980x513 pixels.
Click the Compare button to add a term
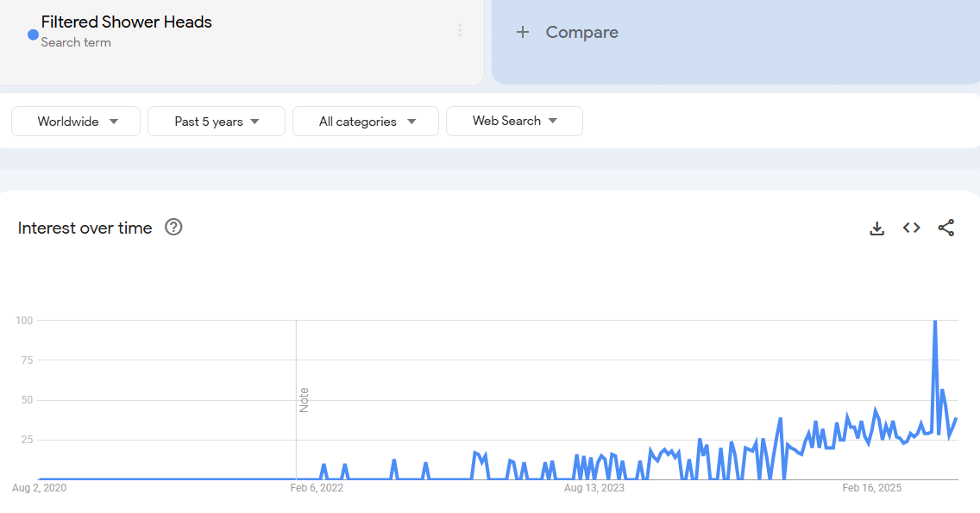pyautogui.click(x=568, y=33)
